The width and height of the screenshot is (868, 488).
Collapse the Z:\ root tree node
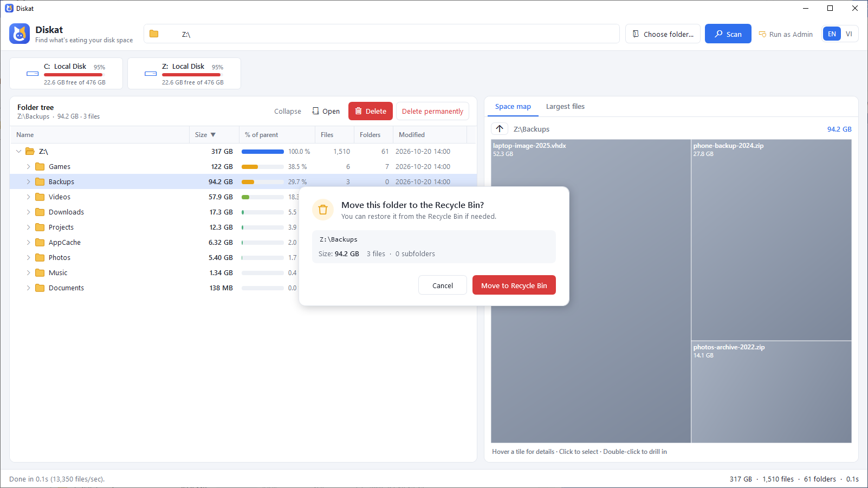tap(18, 151)
